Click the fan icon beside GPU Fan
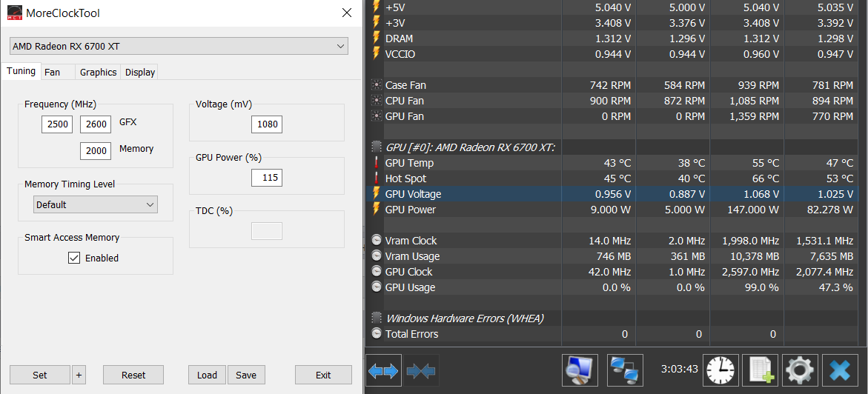 click(x=377, y=116)
